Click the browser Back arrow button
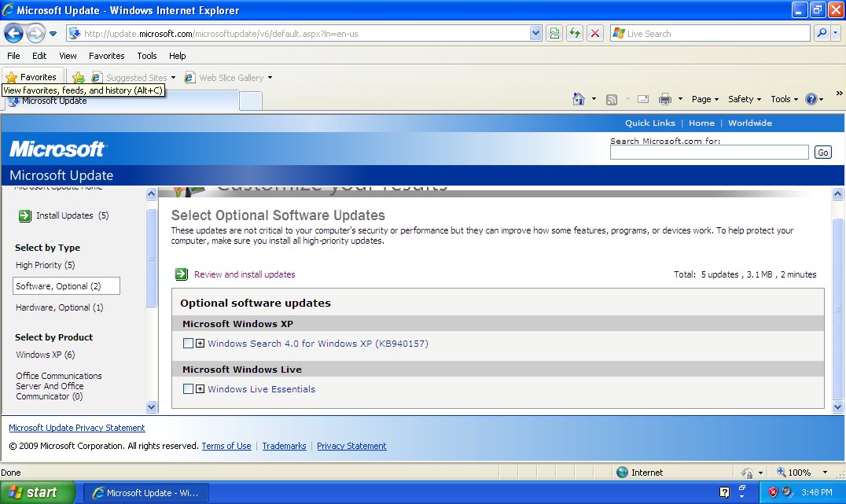 pyautogui.click(x=13, y=34)
